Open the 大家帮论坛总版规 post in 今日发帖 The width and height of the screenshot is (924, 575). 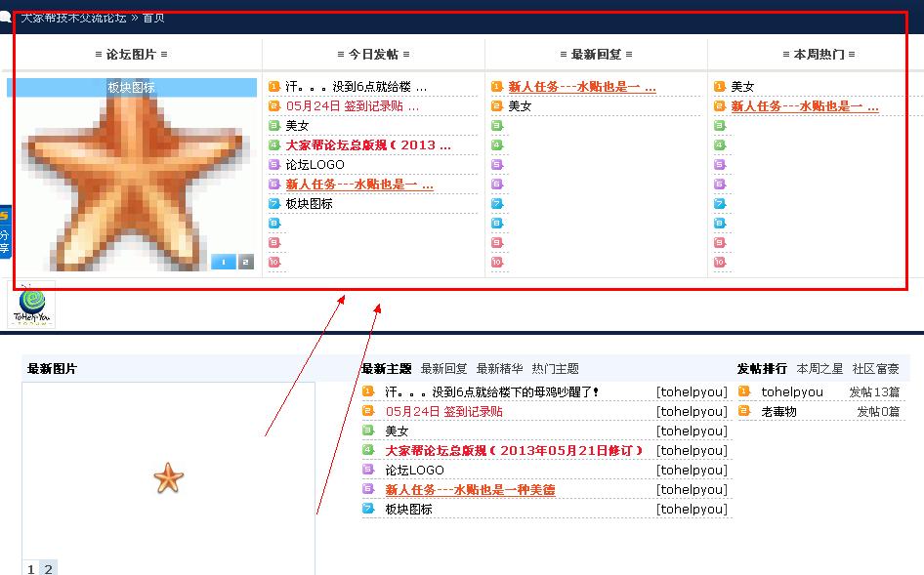coord(368,145)
